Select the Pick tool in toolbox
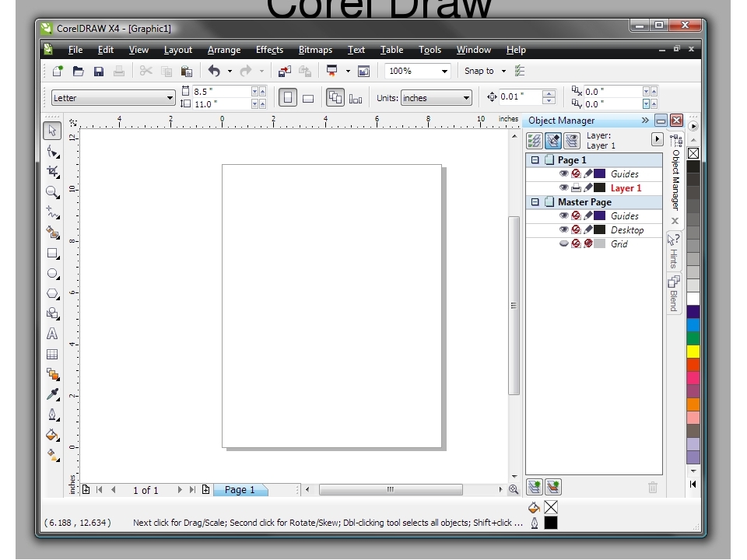This screenshot has height=560, width=747. coord(52,131)
